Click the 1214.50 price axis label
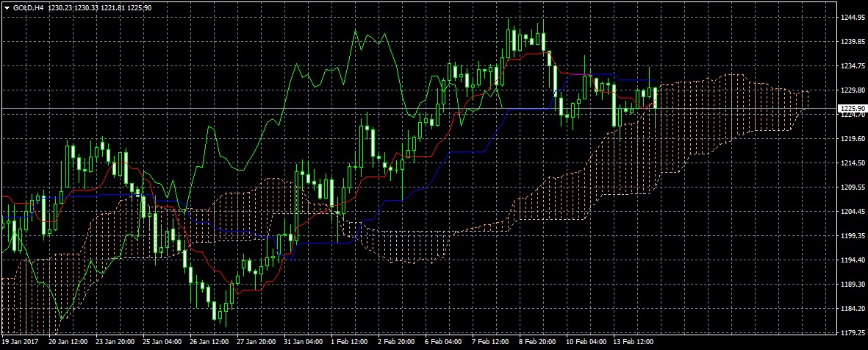 point(853,163)
